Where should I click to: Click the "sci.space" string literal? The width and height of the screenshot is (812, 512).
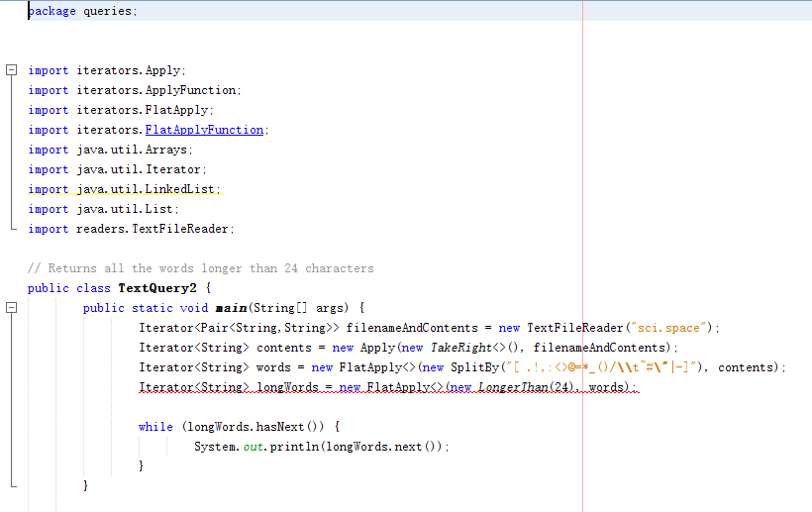click(668, 328)
